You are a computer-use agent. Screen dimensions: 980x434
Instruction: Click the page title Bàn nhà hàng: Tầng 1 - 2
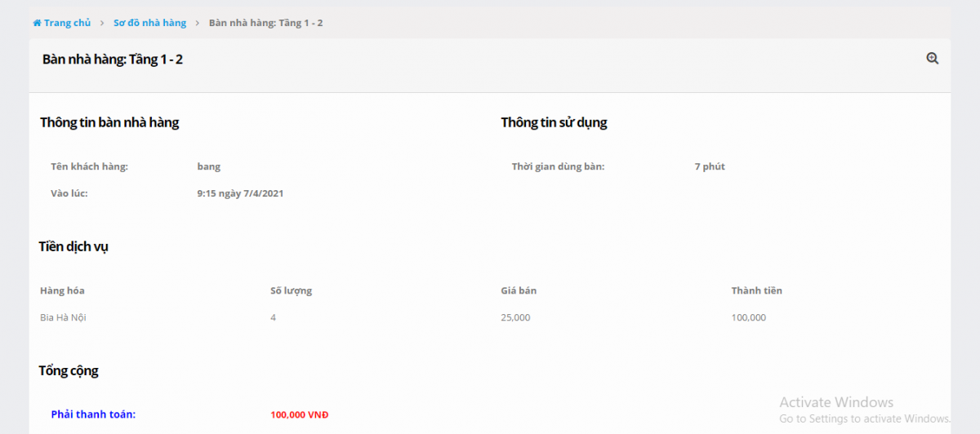pos(112,60)
